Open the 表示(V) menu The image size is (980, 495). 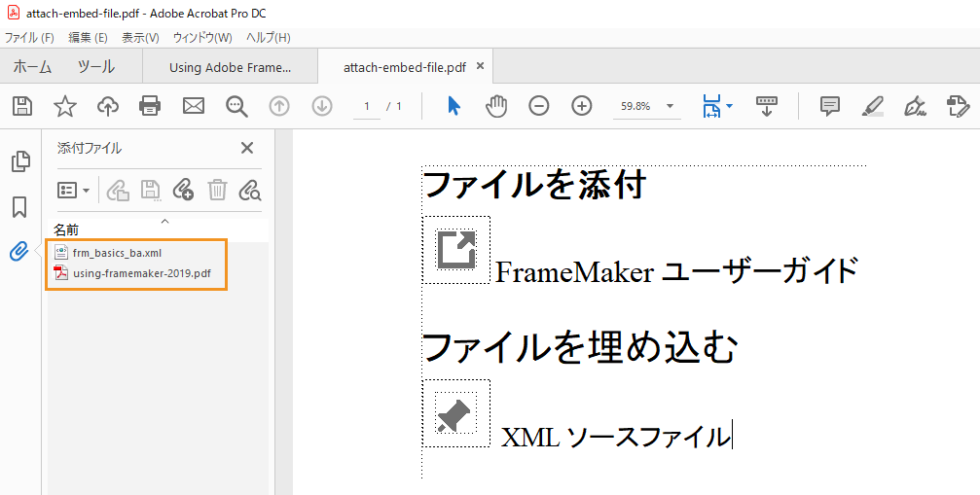tap(140, 38)
